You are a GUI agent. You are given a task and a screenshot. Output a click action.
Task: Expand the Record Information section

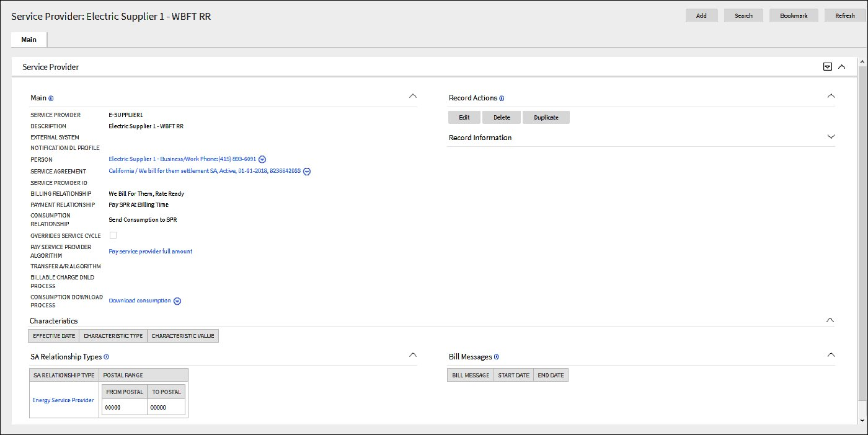point(831,137)
